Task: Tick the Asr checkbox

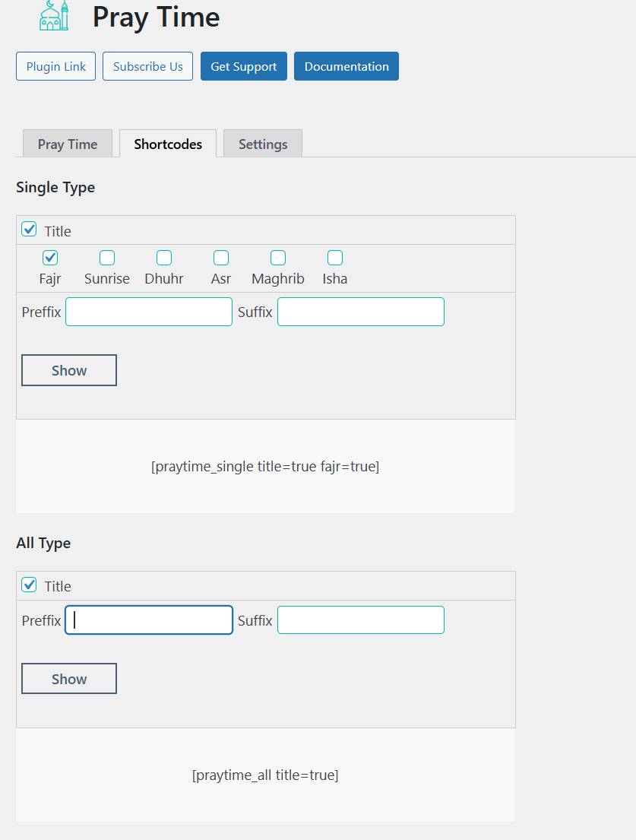Action: [221, 258]
